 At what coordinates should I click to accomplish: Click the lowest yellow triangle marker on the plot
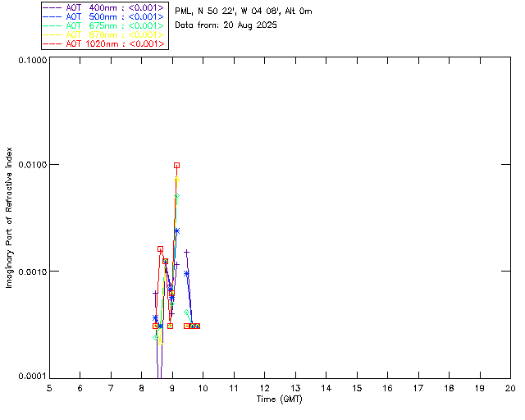161,341
